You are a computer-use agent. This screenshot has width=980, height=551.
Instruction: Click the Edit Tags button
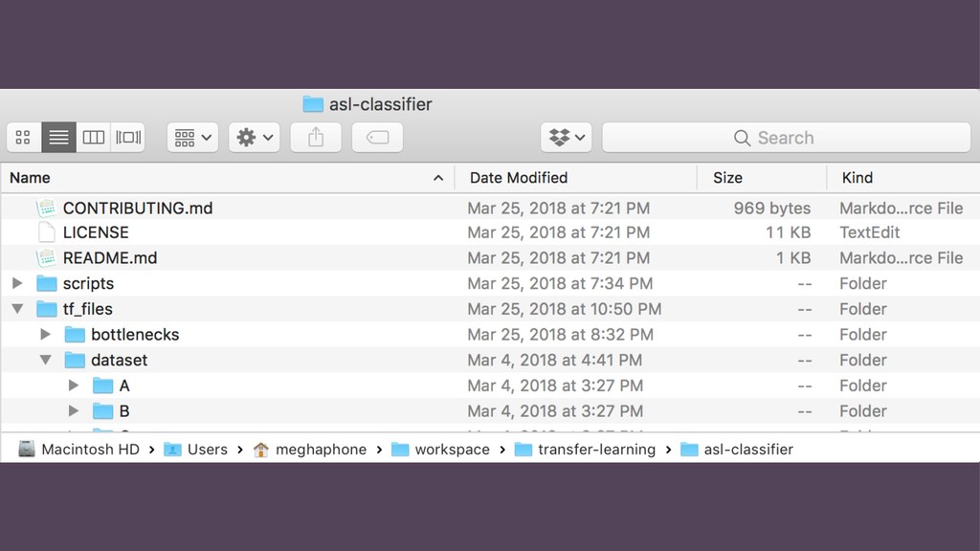(x=377, y=138)
